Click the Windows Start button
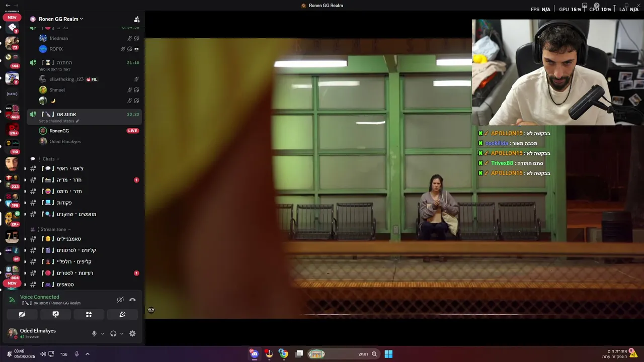Image resolution: width=644 pixels, height=362 pixels. 388,354
